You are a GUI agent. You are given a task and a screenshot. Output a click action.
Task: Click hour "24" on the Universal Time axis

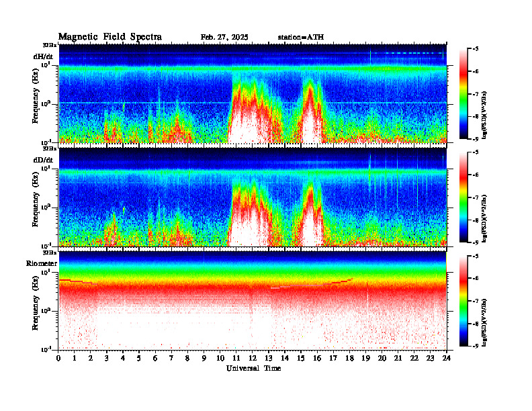(447, 358)
